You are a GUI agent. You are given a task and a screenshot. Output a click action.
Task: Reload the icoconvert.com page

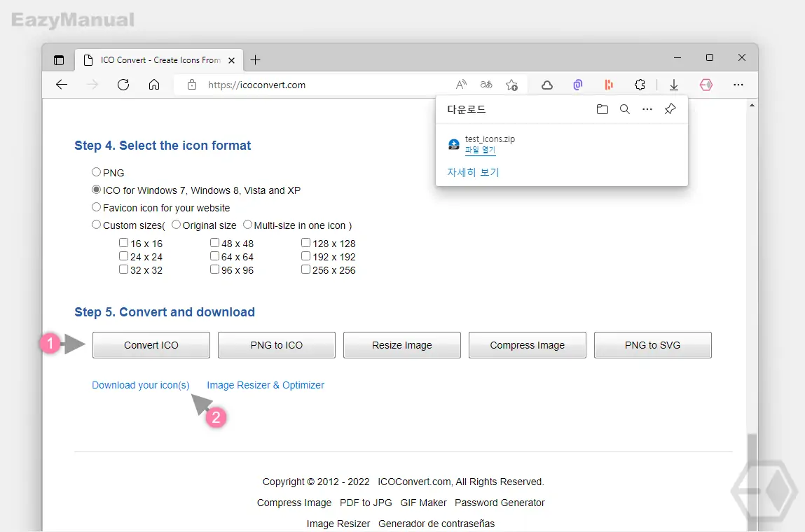[123, 85]
